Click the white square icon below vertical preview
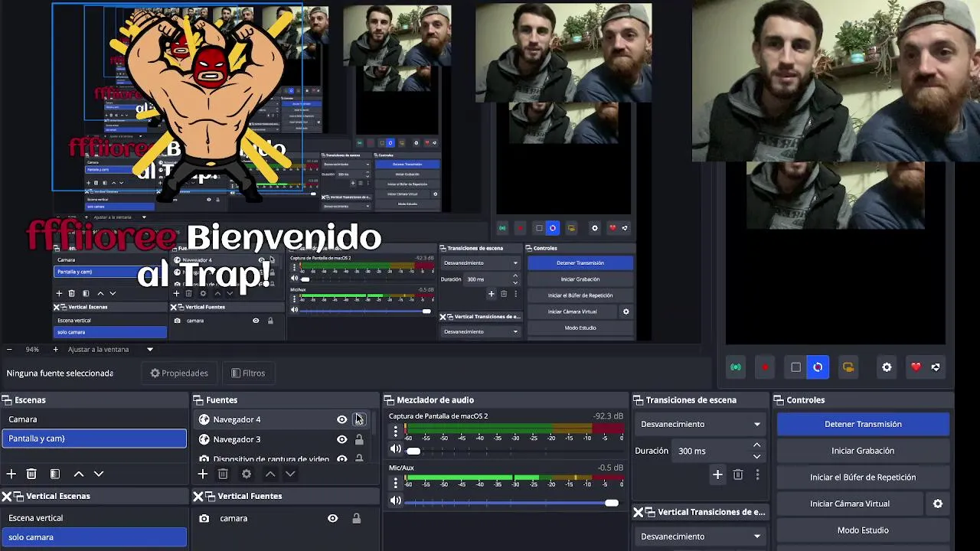Image resolution: width=980 pixels, height=551 pixels. [x=796, y=367]
